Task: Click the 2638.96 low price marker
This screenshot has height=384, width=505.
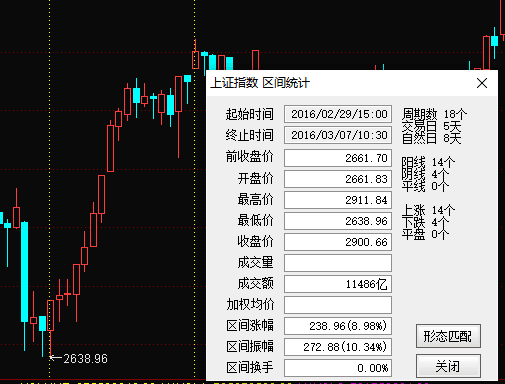Action: (79, 359)
